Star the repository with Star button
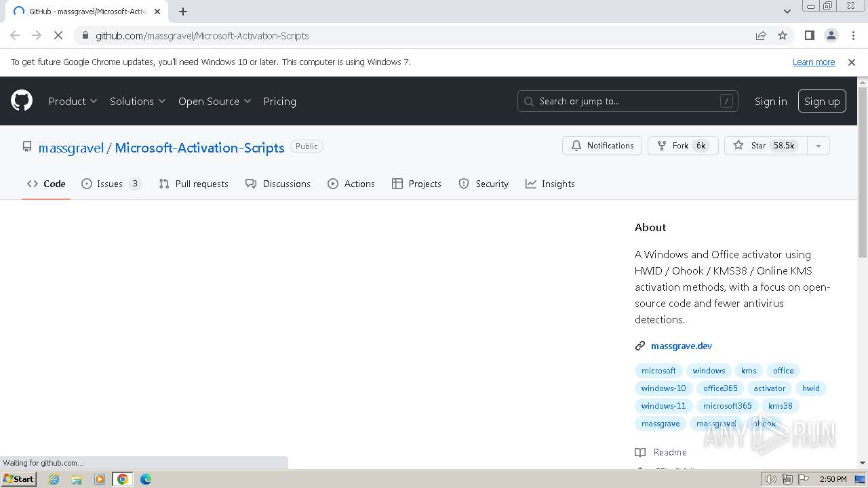This screenshot has height=488, width=868. point(766,146)
